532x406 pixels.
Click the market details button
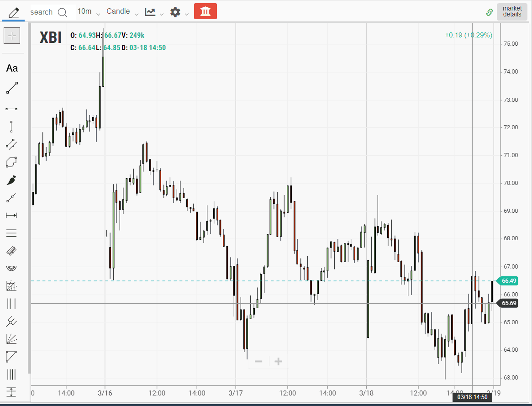512,11
